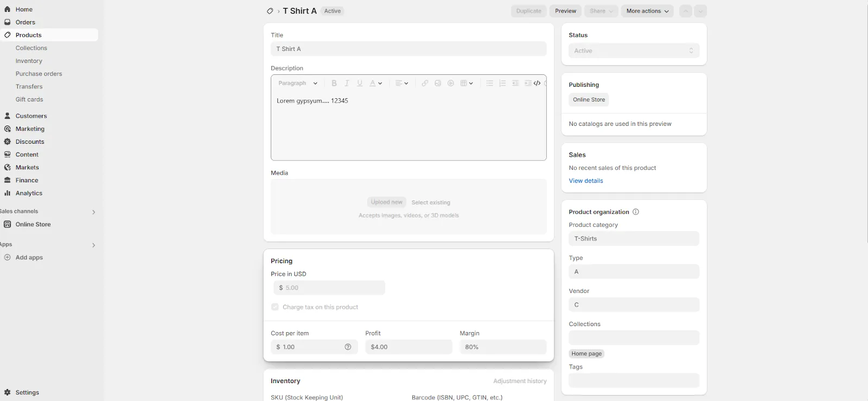Open the View details sales link
The height and width of the screenshot is (401, 868).
tap(586, 181)
